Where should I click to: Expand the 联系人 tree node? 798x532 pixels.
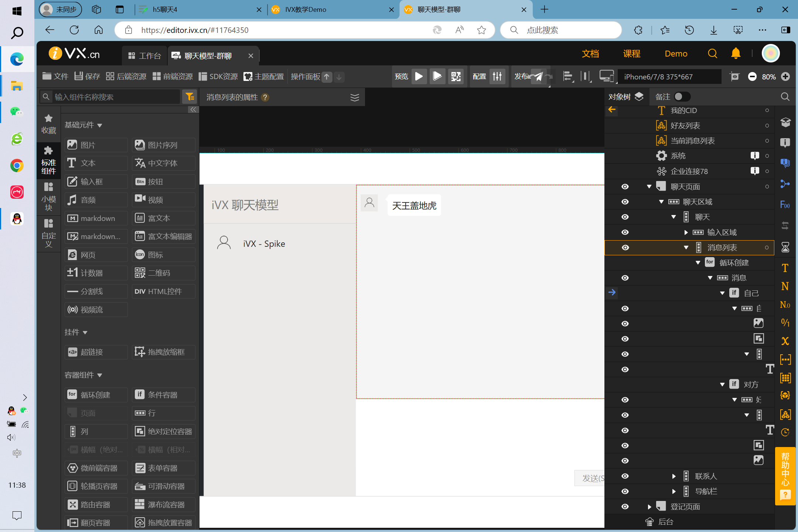pyautogui.click(x=673, y=476)
